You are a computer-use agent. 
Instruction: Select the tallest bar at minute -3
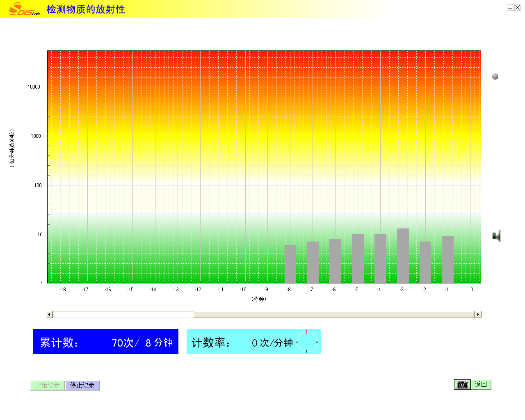coord(403,256)
